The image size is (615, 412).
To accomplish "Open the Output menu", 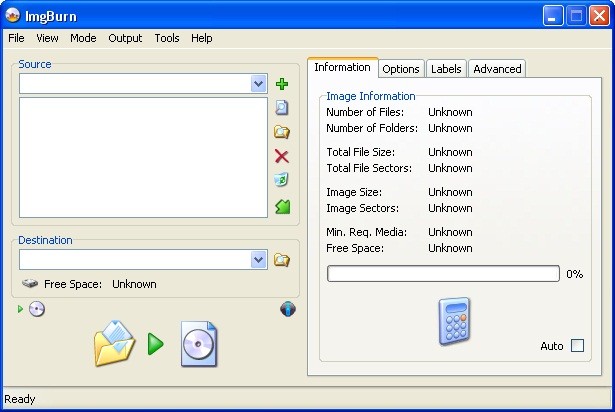I will pos(125,38).
